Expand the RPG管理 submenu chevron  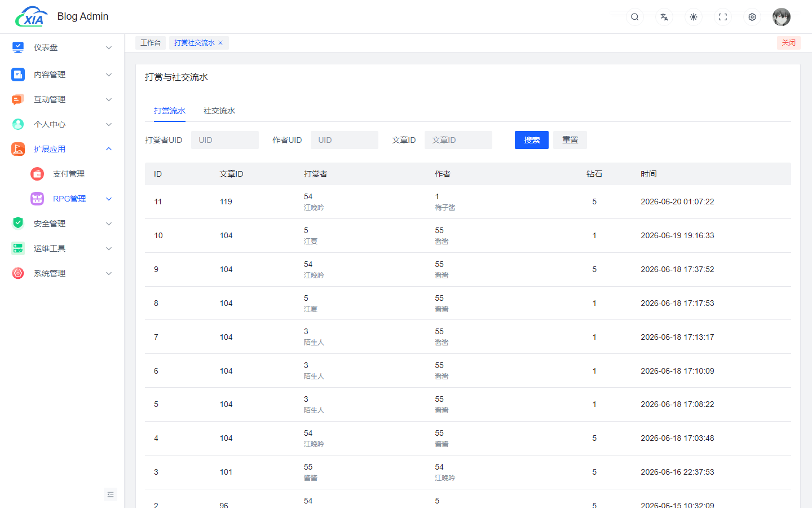click(109, 199)
